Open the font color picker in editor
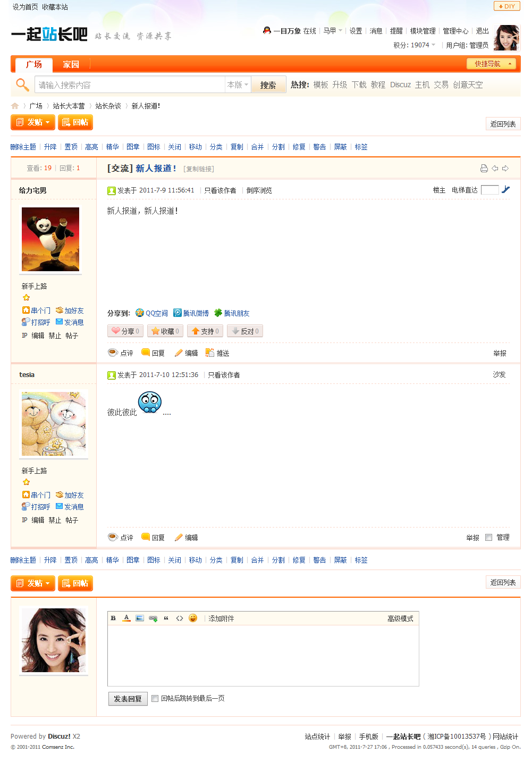This screenshot has width=532, height=778. point(126,618)
